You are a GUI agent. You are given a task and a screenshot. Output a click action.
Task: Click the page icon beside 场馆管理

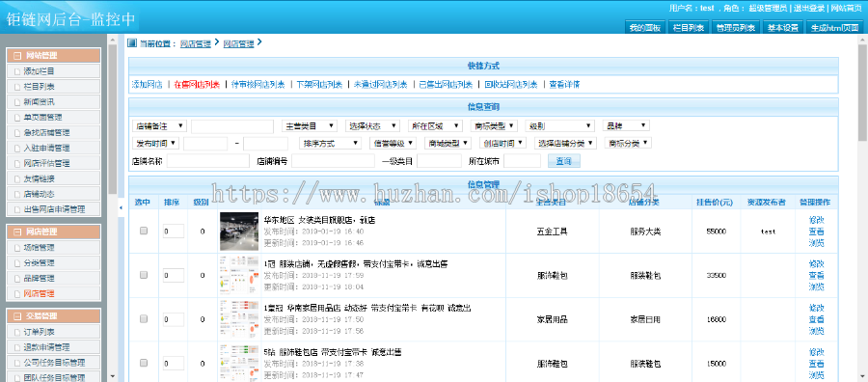click(x=17, y=248)
